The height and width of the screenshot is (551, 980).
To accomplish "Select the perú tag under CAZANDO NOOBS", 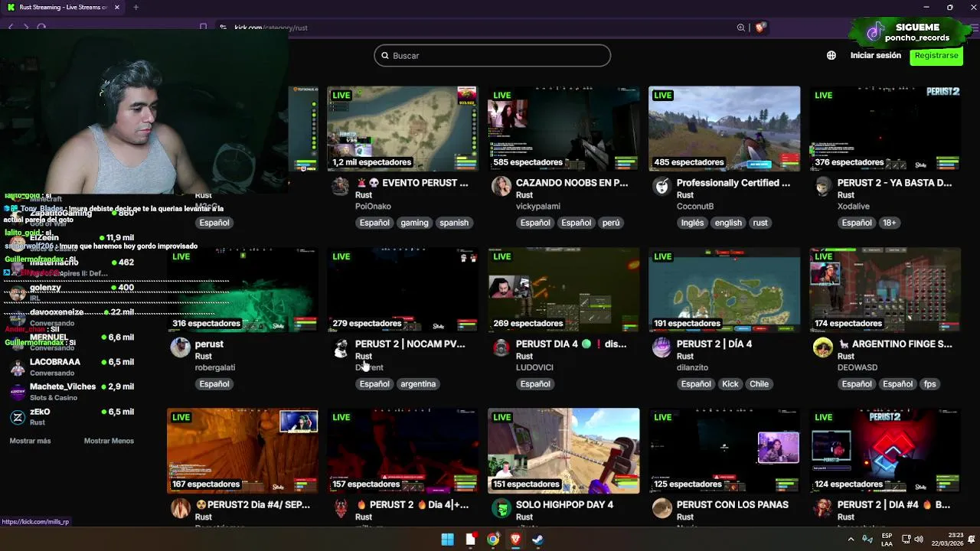I will click(x=611, y=223).
